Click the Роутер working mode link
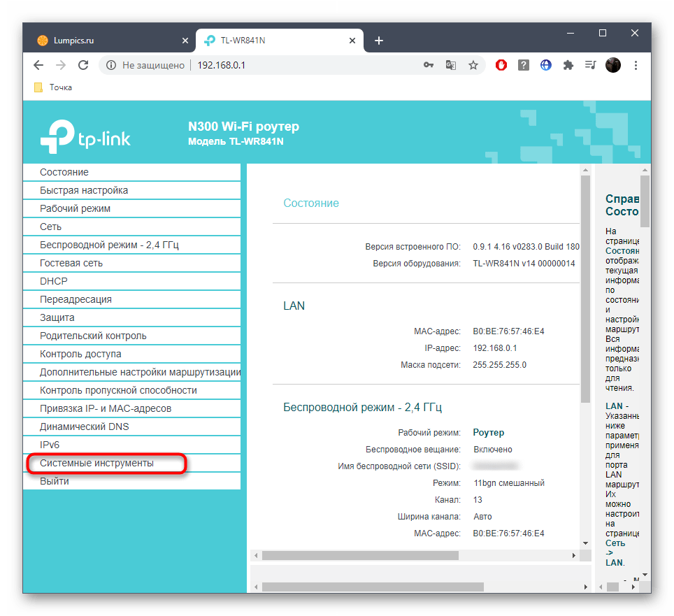The height and width of the screenshot is (616, 674). pos(488,432)
